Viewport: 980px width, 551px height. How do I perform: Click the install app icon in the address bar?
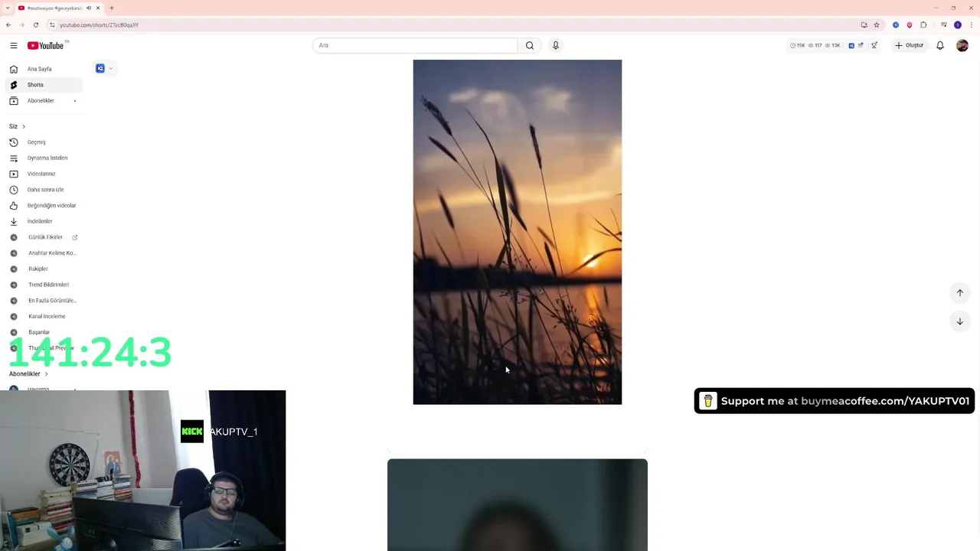tap(864, 25)
